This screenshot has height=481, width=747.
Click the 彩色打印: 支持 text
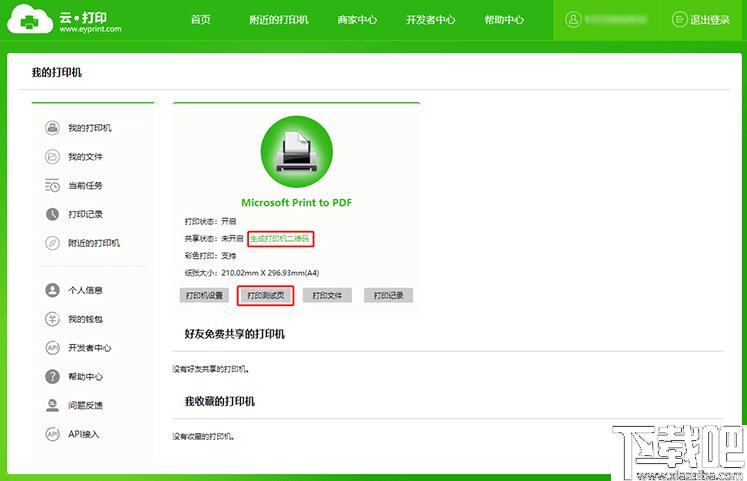tap(210, 256)
